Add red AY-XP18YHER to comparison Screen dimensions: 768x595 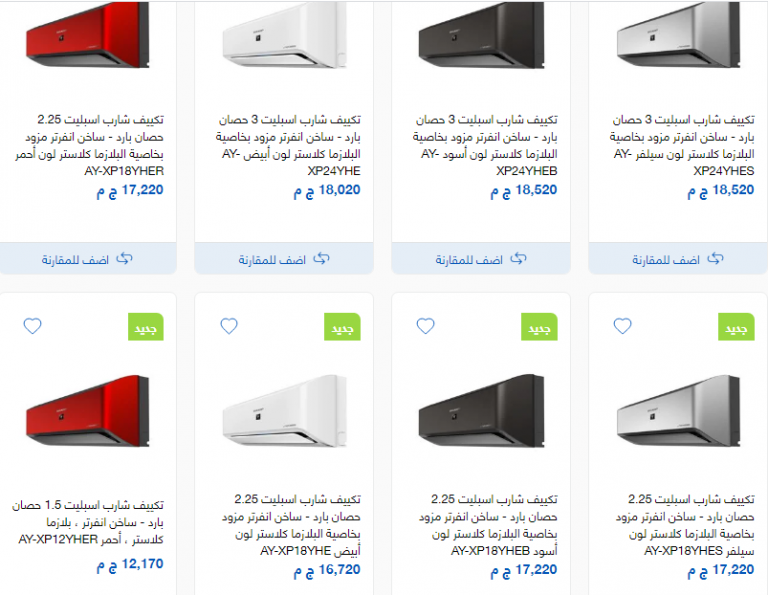pos(87,259)
